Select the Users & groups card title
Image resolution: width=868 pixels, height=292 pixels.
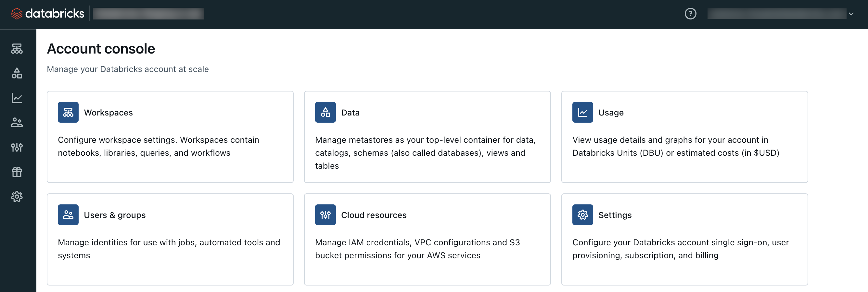point(115,215)
